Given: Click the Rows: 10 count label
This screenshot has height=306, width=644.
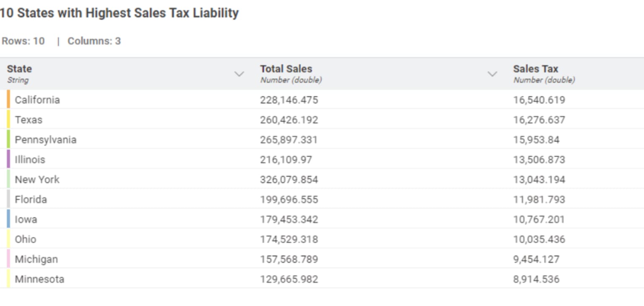Looking at the screenshot, I should click(x=23, y=41).
